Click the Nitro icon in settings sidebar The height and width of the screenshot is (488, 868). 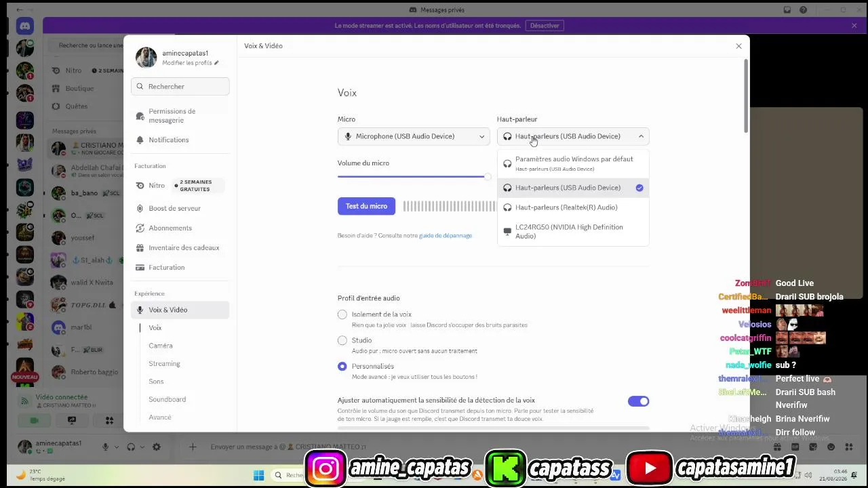(140, 185)
